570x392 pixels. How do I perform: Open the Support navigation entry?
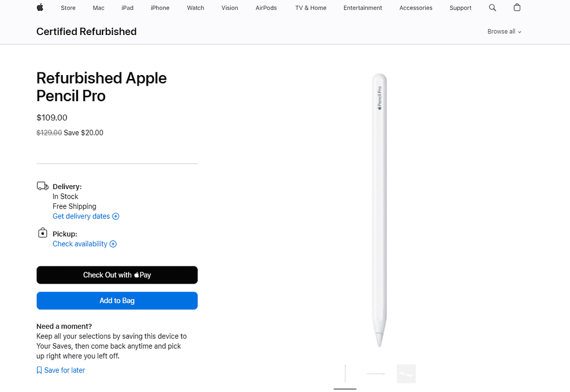click(460, 8)
